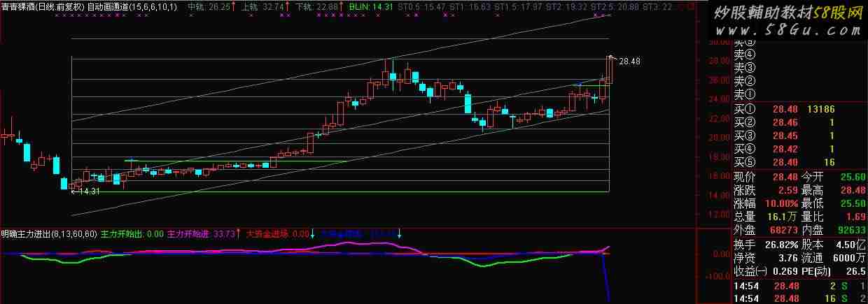Toggle the 收益(一) quarter selector

coord(750,270)
